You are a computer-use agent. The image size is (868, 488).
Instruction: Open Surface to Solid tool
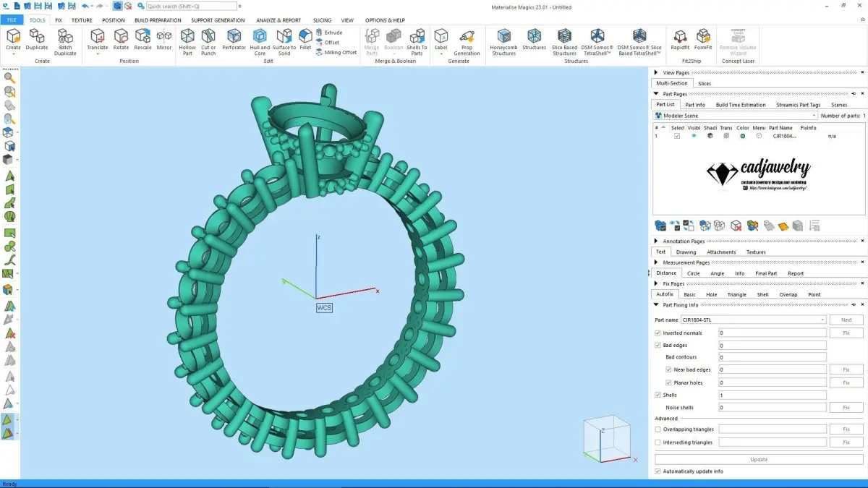284,42
